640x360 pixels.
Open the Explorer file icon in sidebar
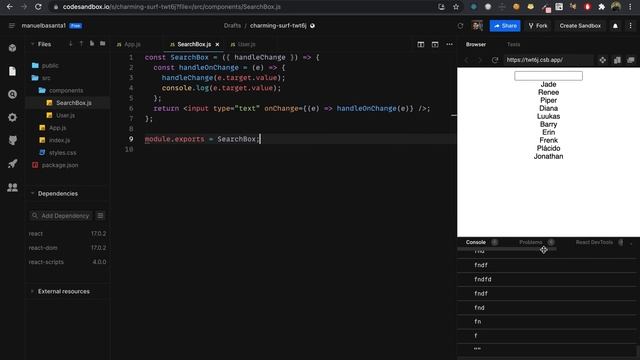pyautogui.click(x=12, y=71)
